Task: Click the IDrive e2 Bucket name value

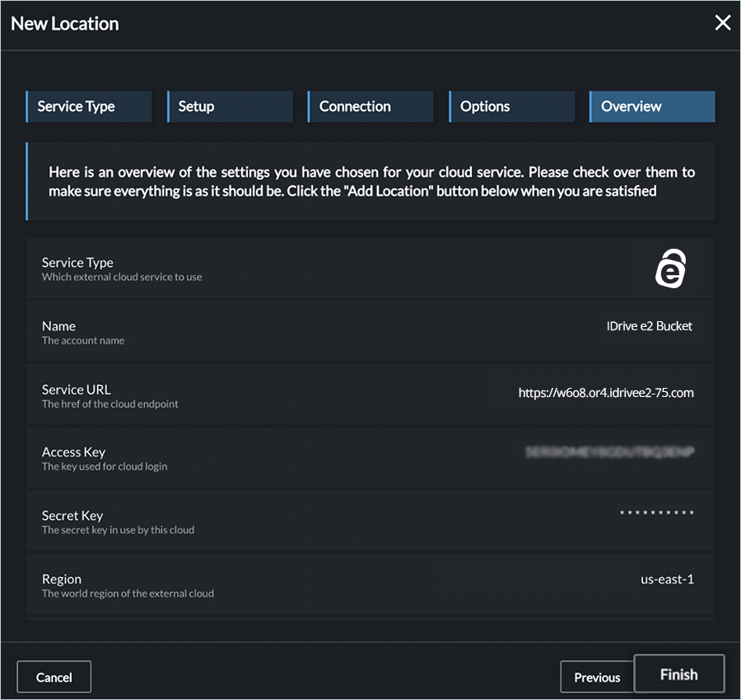Action: tap(649, 326)
